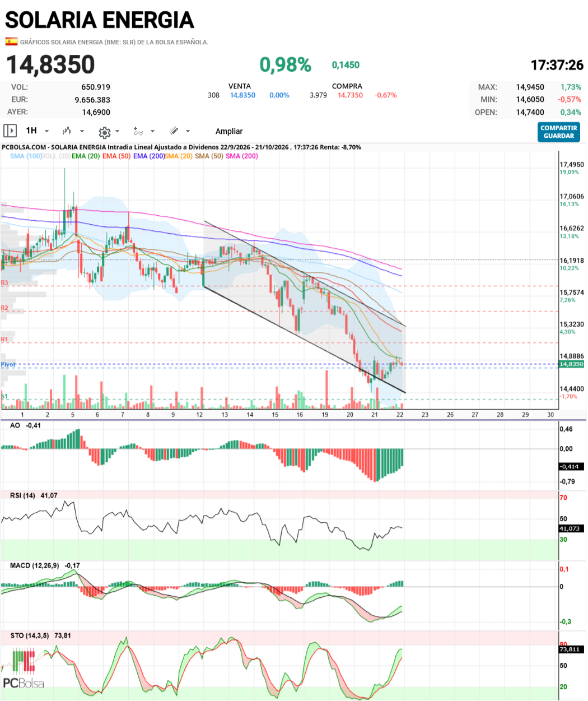This screenshot has width=588, height=701.
Task: Click the Ampliar button
Action: [x=229, y=131]
